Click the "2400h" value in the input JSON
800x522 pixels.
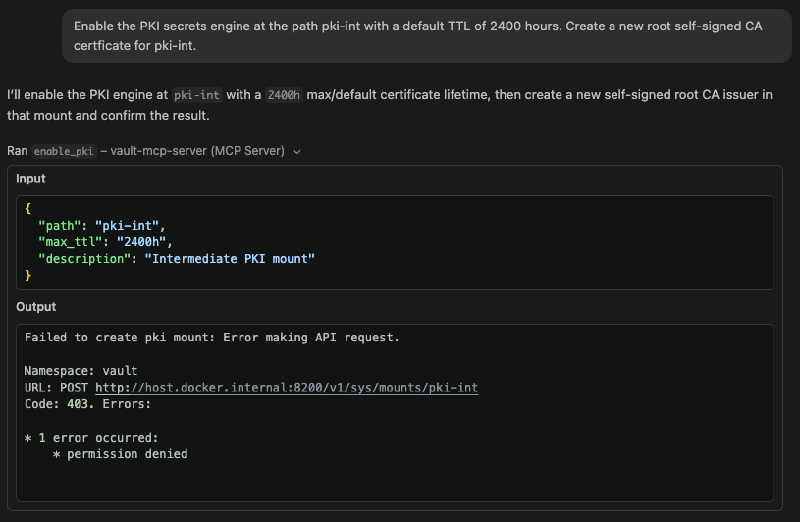pyautogui.click(x=145, y=242)
